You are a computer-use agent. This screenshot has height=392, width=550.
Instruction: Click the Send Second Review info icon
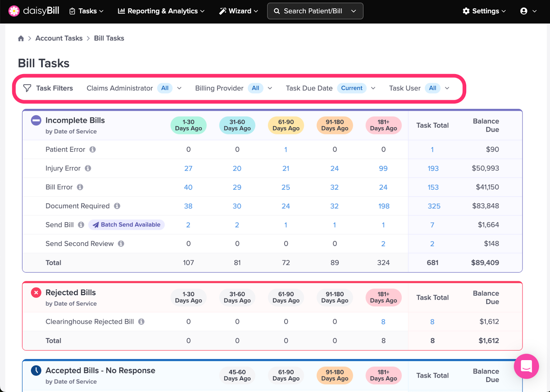point(121,244)
